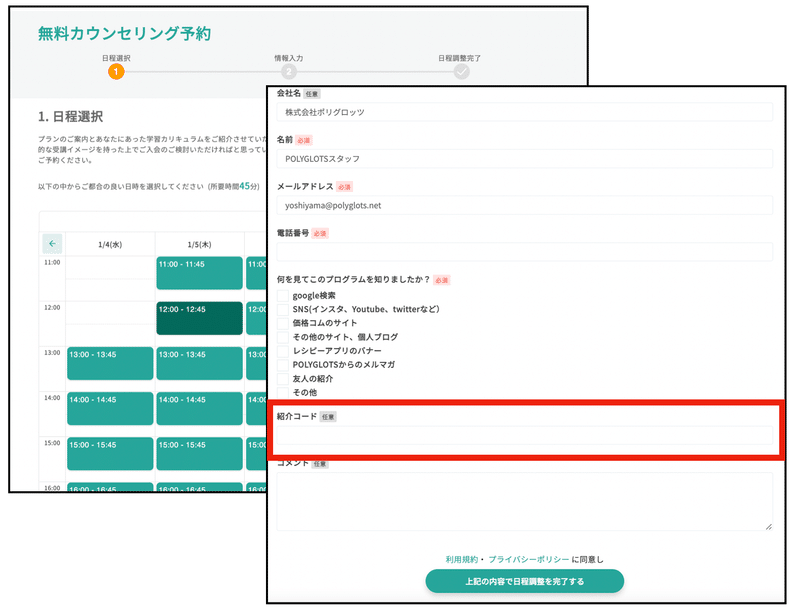Select 1/5(木) 11:00 - 11:45 slot
This screenshot has width=800, height=614.
[x=199, y=273]
